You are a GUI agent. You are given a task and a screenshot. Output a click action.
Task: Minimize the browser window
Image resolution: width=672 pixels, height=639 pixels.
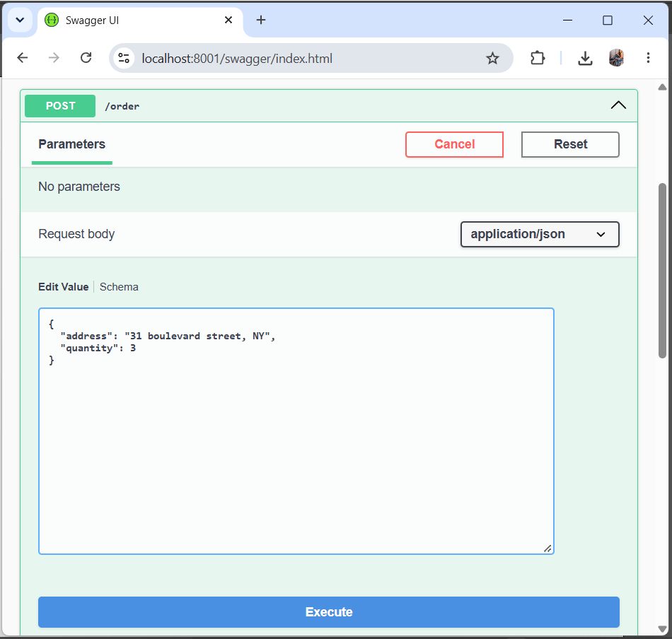point(567,20)
